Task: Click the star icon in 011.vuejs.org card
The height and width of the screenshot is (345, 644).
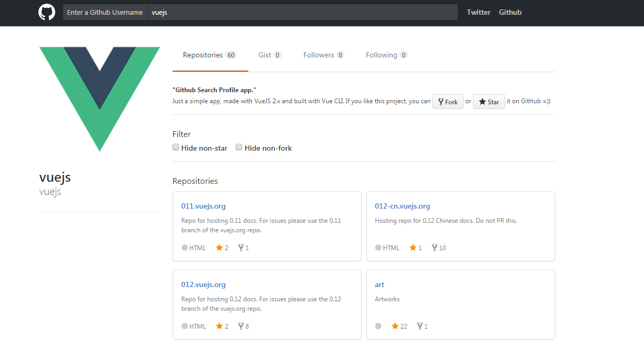Action: (x=219, y=248)
